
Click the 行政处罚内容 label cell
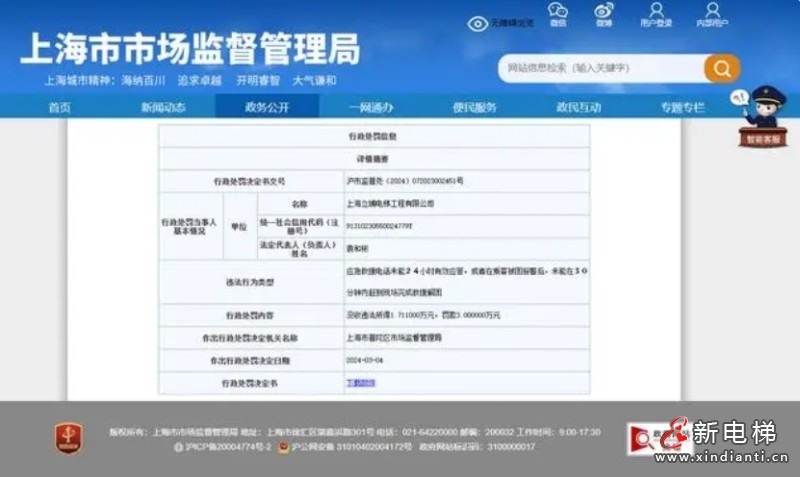point(250,316)
